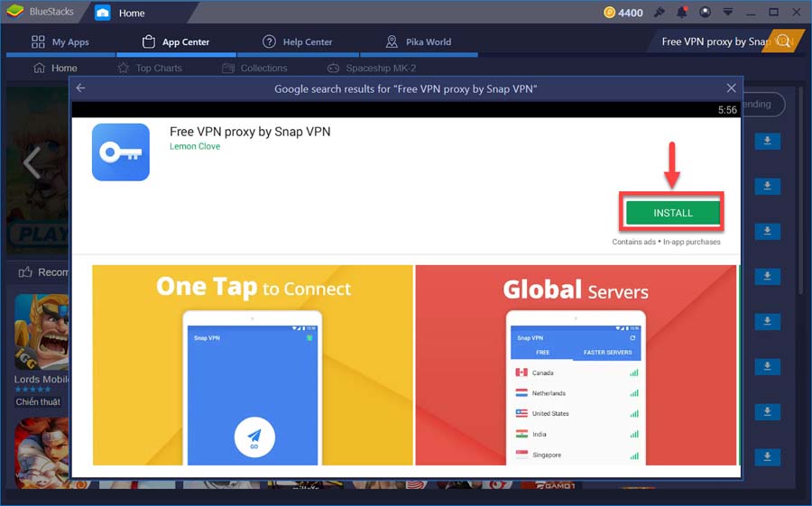The width and height of the screenshot is (812, 506).
Task: Click the Pika World map pin icon
Action: tap(392, 41)
